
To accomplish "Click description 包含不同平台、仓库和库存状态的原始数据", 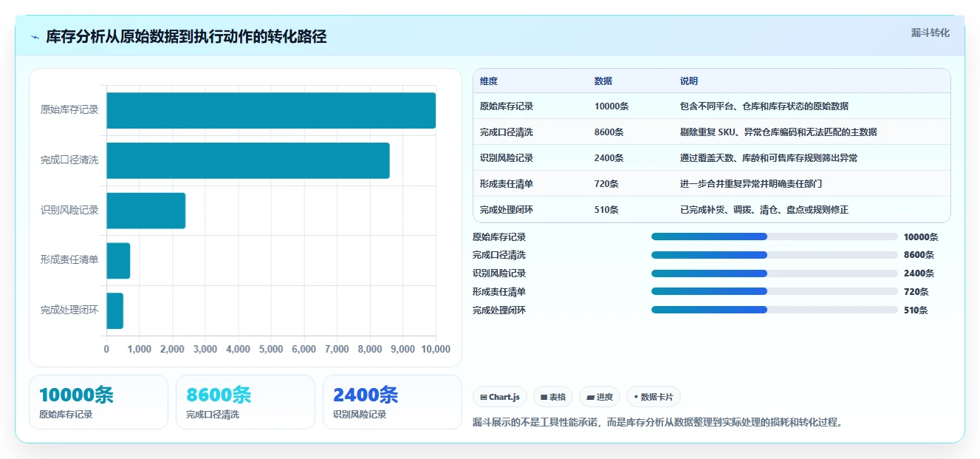I will point(764,106).
